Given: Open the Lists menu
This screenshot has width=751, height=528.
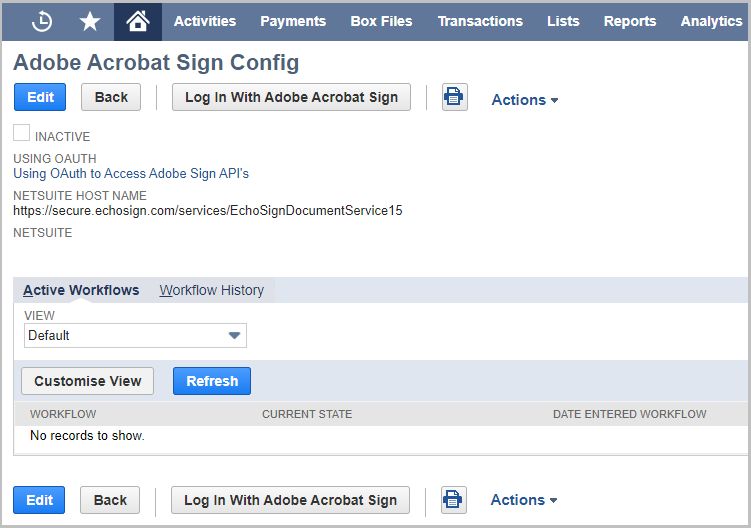Looking at the screenshot, I should tap(563, 22).
